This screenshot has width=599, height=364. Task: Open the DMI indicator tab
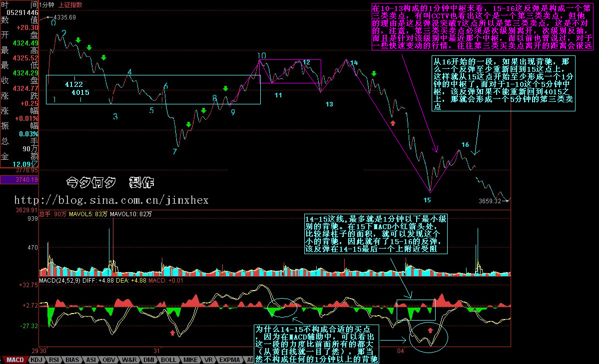pyautogui.click(x=149, y=360)
